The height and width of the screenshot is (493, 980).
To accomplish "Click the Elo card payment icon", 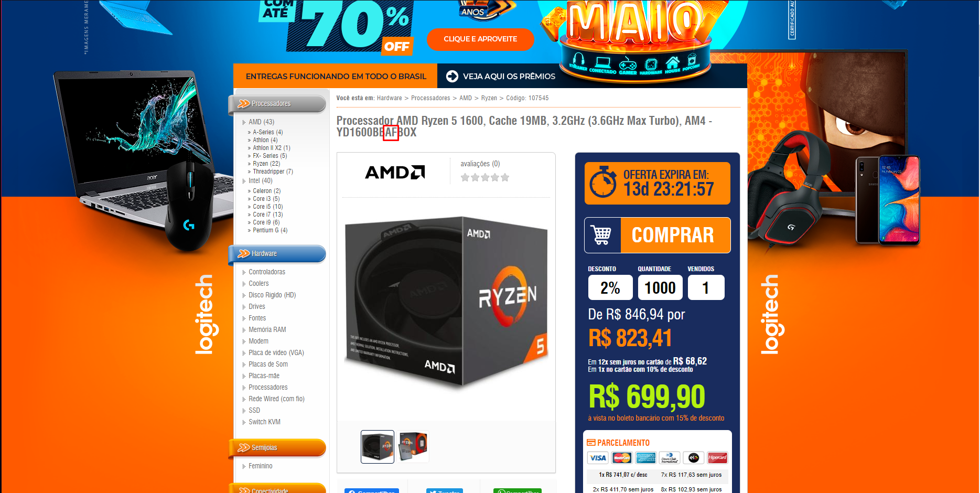I will (694, 458).
